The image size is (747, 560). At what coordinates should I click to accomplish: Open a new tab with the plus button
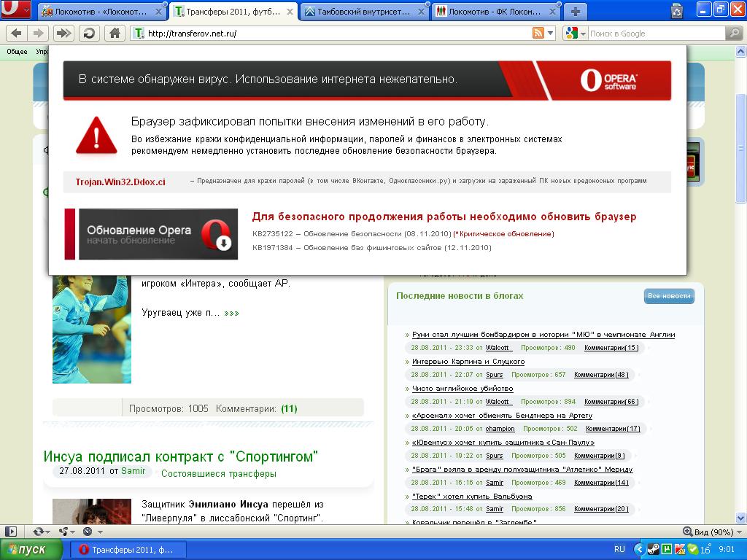point(576,12)
